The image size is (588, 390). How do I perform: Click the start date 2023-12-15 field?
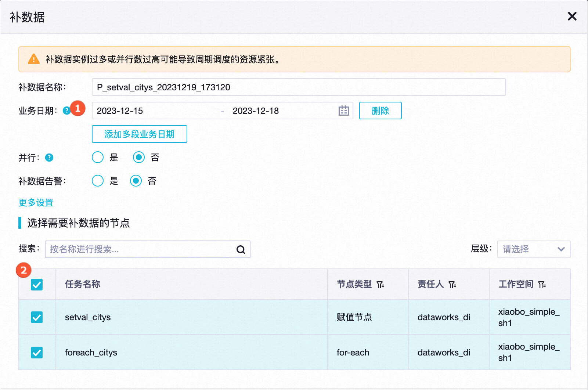pos(120,111)
